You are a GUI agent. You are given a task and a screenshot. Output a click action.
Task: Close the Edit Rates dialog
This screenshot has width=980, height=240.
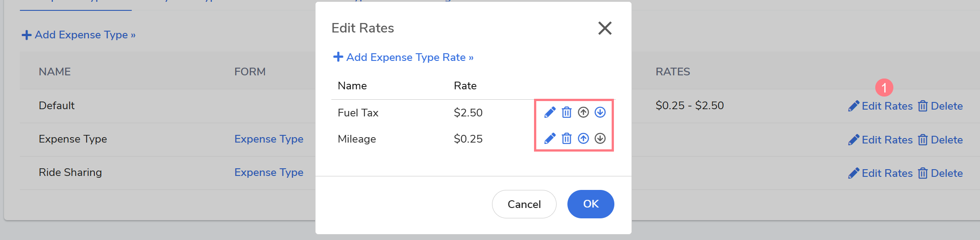604,28
